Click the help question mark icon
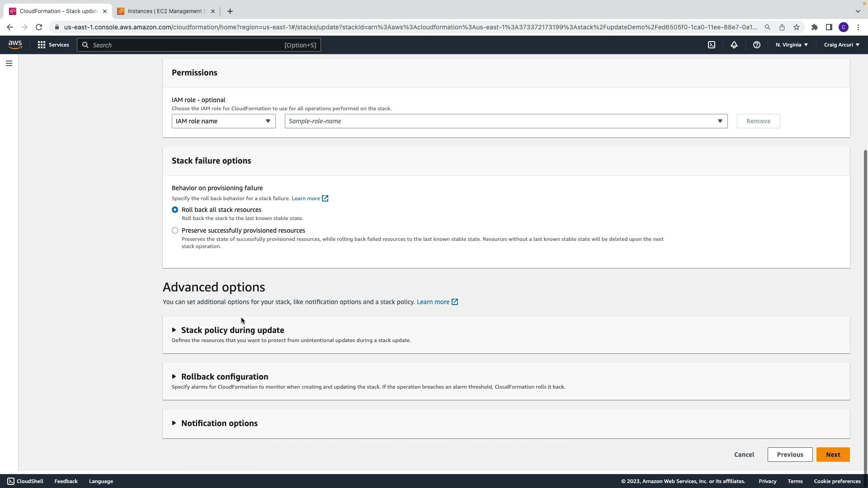The height and width of the screenshot is (488, 868). (756, 45)
